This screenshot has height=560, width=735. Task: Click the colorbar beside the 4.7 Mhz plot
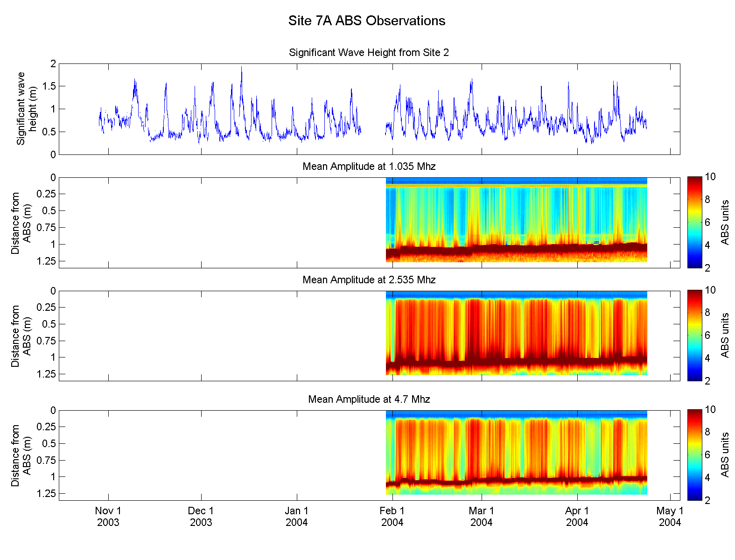click(x=694, y=455)
